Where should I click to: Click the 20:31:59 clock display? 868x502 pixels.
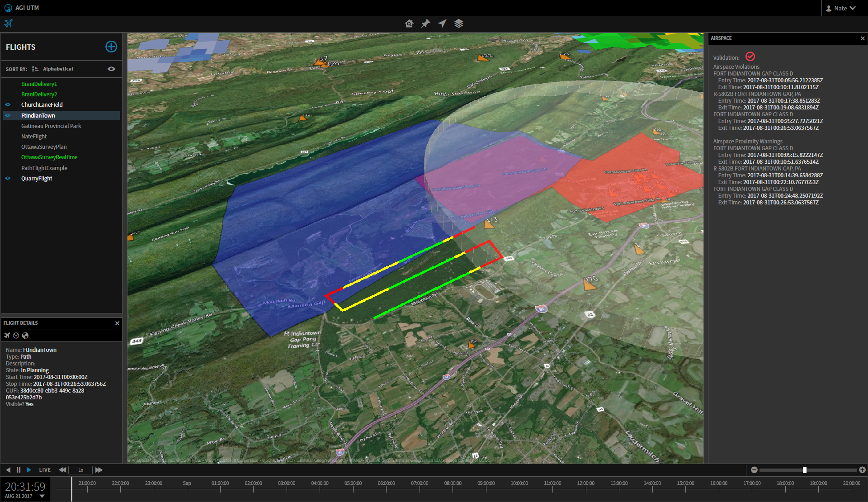click(x=25, y=487)
